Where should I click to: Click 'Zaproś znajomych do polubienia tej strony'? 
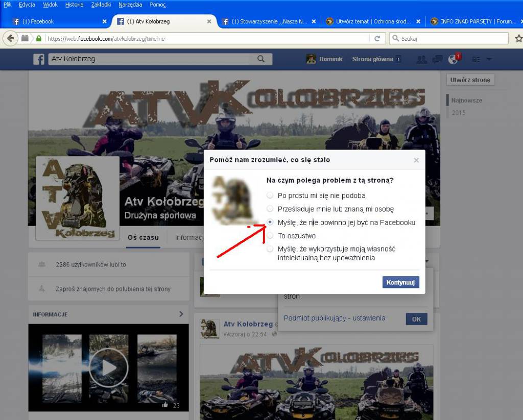(x=113, y=289)
